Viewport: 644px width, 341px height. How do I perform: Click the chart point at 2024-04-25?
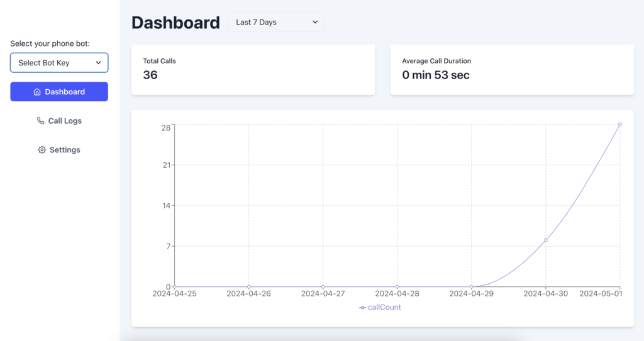tap(174, 286)
